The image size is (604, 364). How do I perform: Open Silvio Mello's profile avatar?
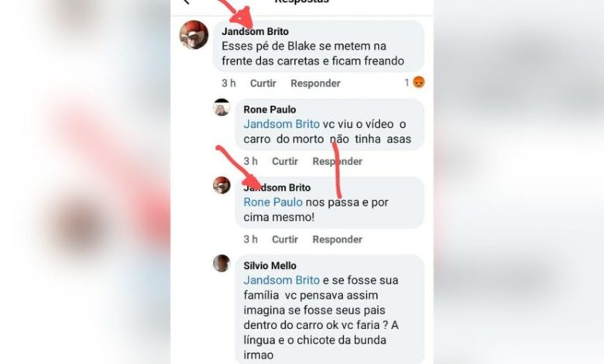point(221,263)
